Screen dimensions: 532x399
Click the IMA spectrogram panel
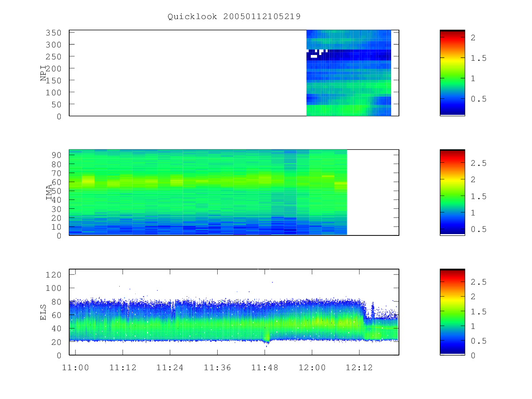click(x=234, y=192)
